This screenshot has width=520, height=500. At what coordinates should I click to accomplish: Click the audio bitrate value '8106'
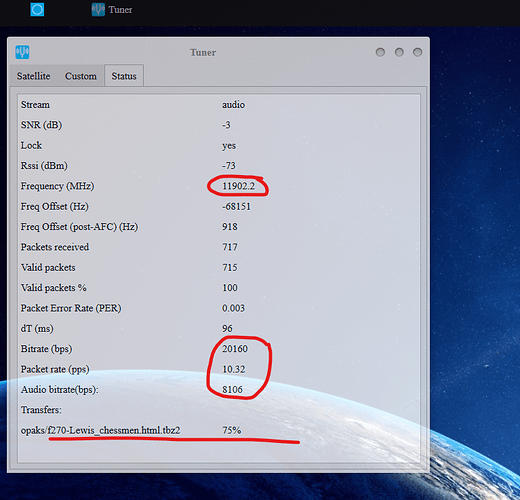point(232,390)
